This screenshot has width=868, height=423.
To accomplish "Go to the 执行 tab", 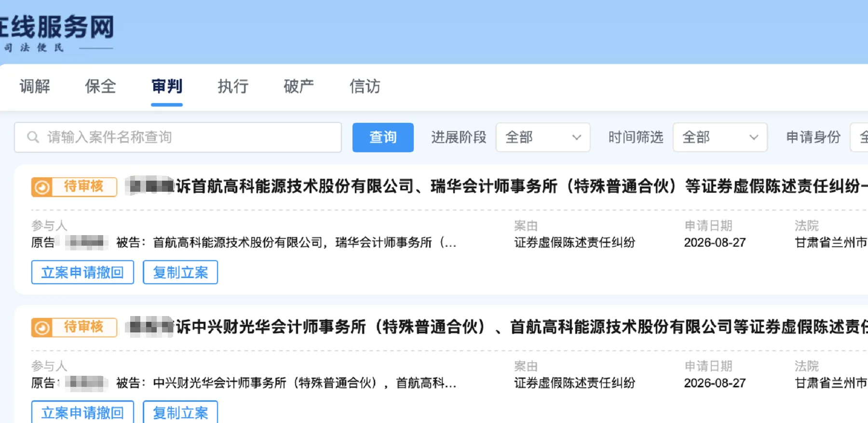I will point(233,86).
